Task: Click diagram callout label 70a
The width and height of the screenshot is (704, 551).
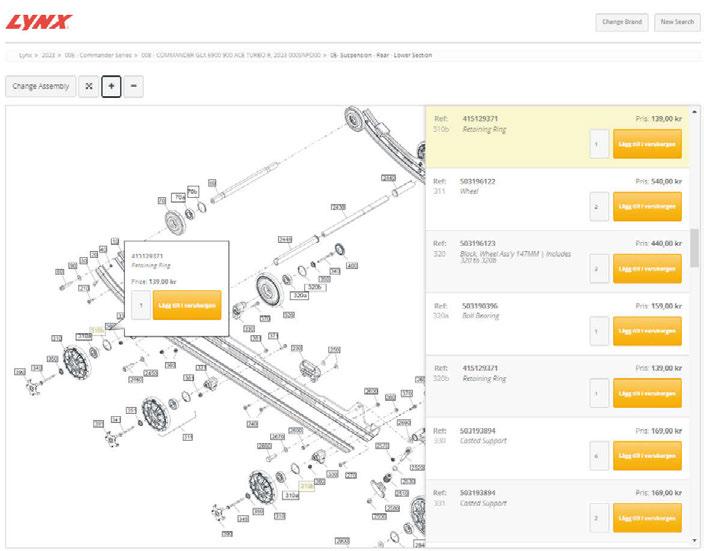Action: 179,197
